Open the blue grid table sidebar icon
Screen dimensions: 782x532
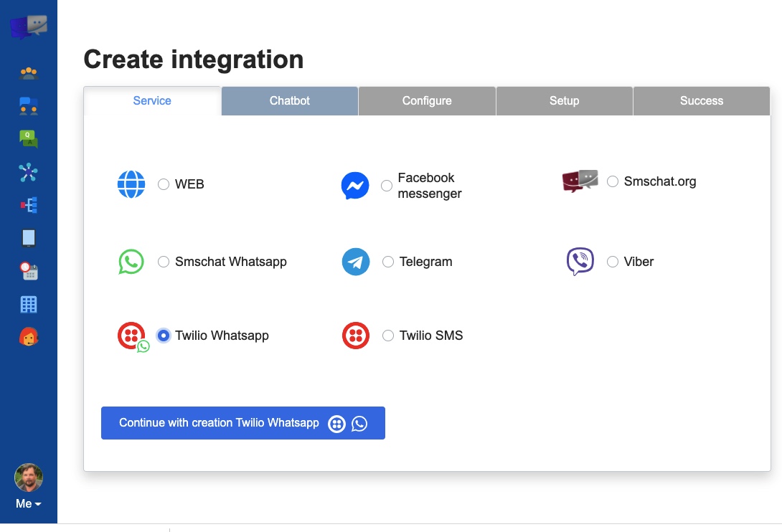(x=29, y=304)
